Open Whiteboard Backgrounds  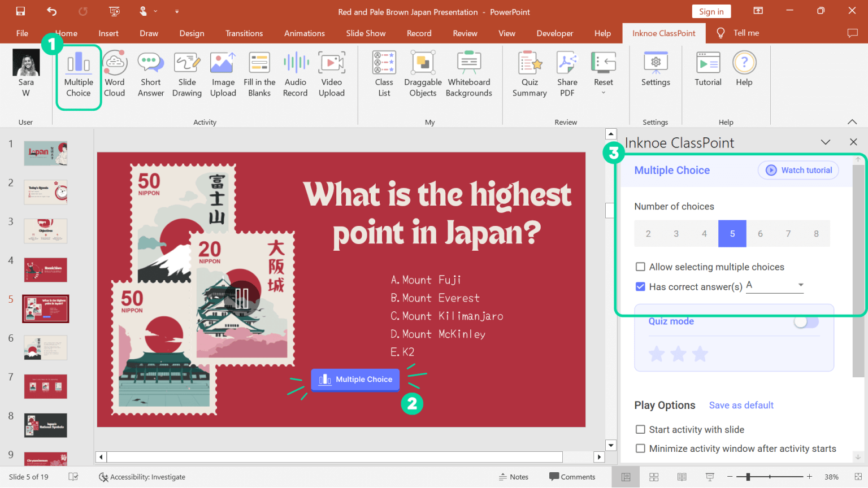pos(468,74)
